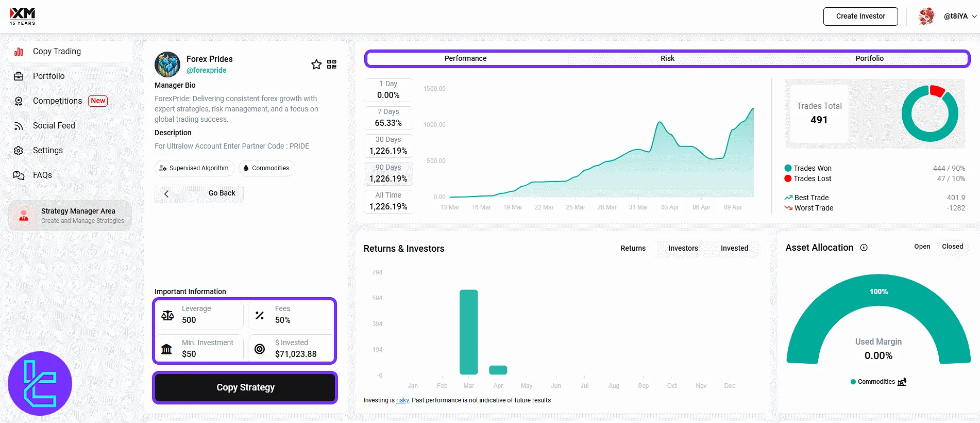Viewport: 980px width, 423px height.
Task: Click the Fees percent icon
Action: click(260, 315)
